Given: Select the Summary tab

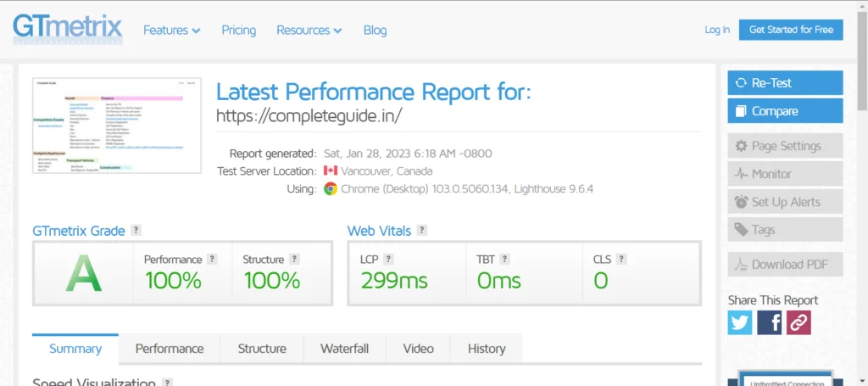Looking at the screenshot, I should pos(75,349).
